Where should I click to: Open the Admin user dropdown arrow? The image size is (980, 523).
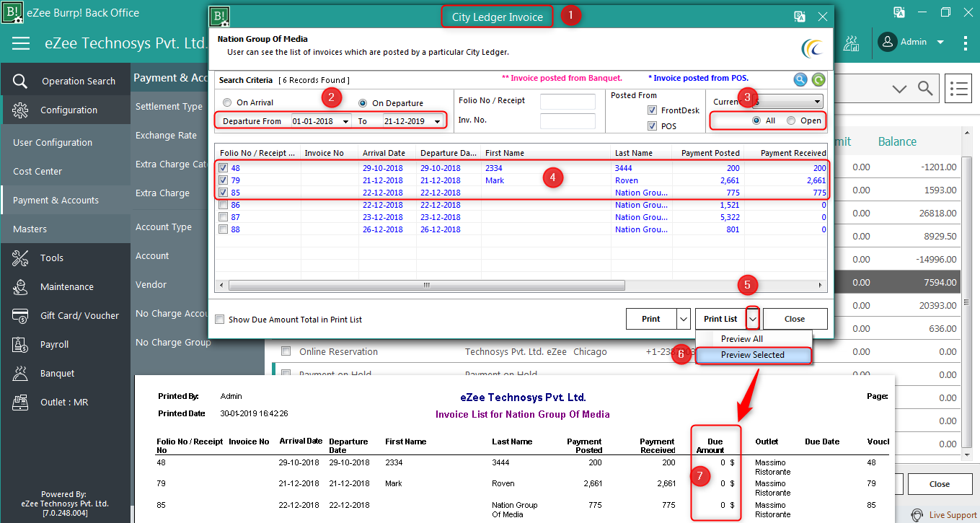(x=940, y=43)
